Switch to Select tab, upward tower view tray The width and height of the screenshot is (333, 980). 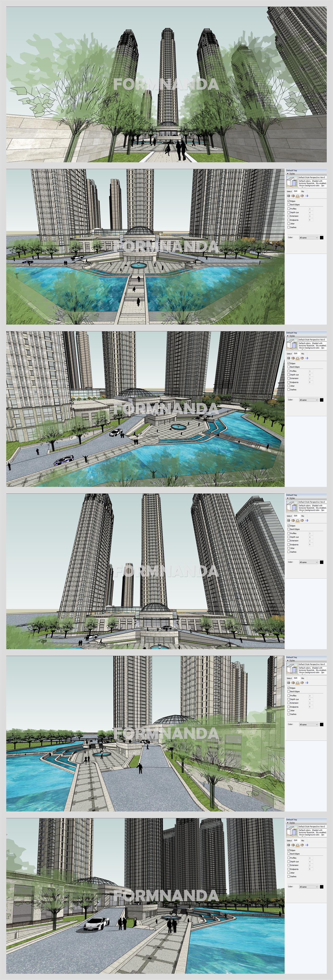289,516
